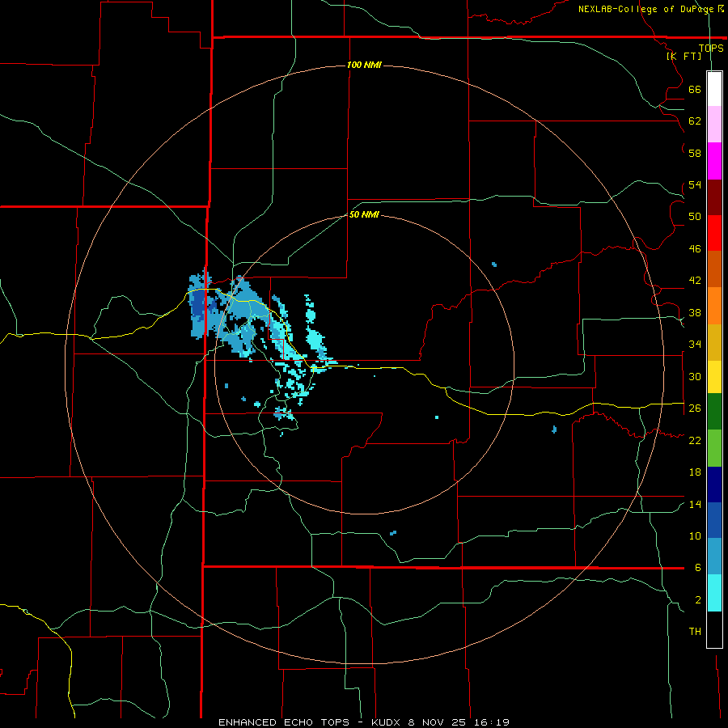Image resolution: width=728 pixels, height=728 pixels.
Task: Select the yellow legend swatch
Action: click(714, 377)
